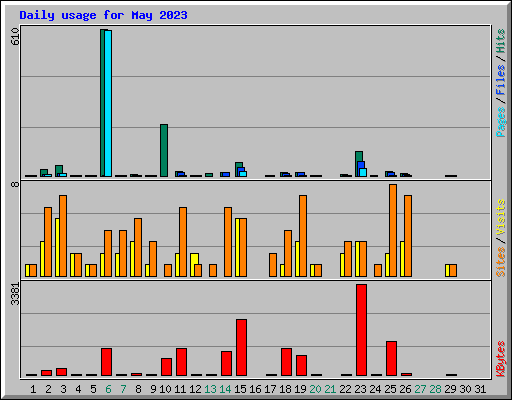The width and height of the screenshot is (512, 400).
Task: Select the orange sites bar for day 14
Action: [228, 242]
